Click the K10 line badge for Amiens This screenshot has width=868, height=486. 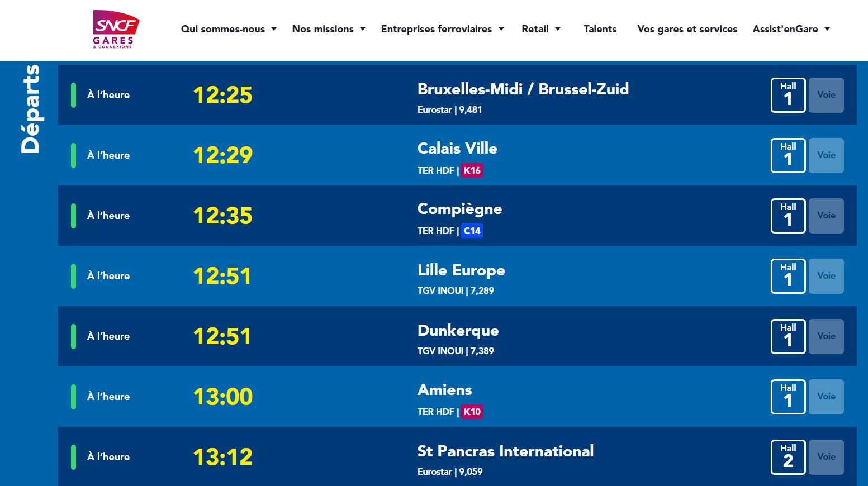click(x=472, y=412)
